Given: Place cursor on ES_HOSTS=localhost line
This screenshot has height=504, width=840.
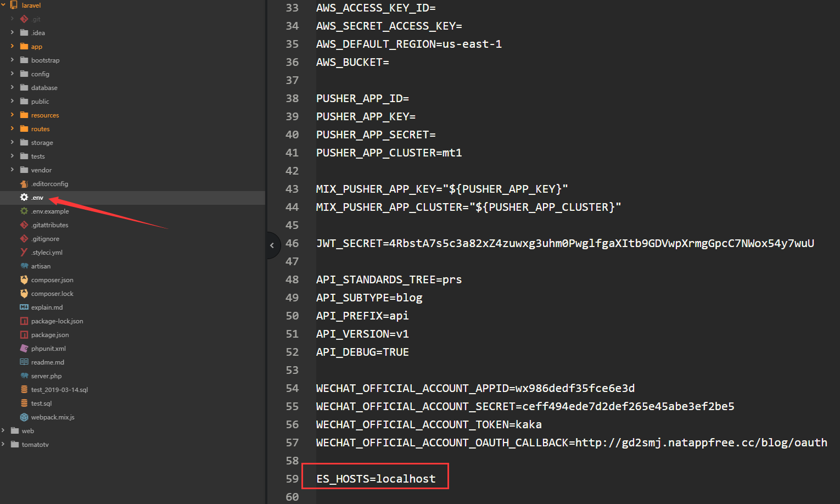Looking at the screenshot, I should pyautogui.click(x=376, y=479).
